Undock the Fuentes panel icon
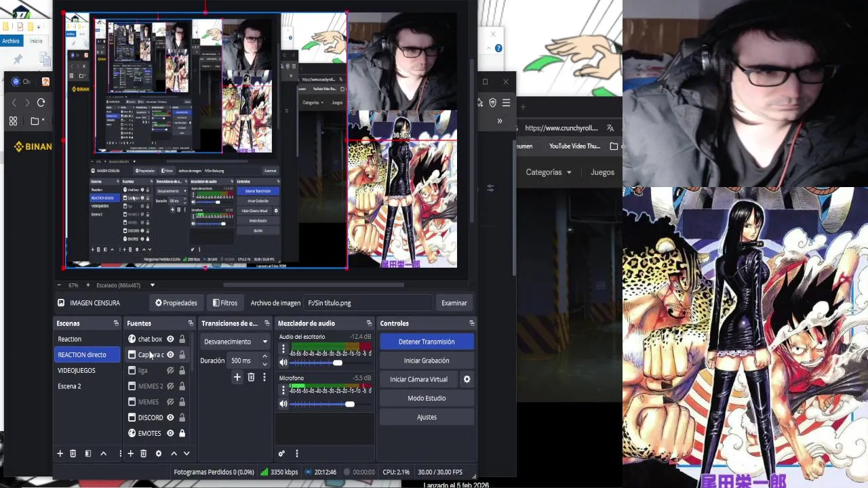Image resolution: width=868 pixels, height=488 pixels. pos(190,323)
